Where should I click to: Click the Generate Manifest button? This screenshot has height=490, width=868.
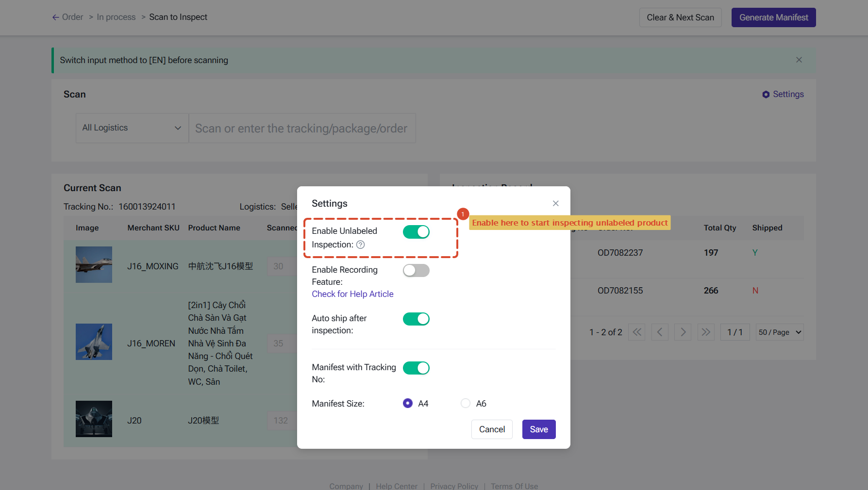point(774,17)
